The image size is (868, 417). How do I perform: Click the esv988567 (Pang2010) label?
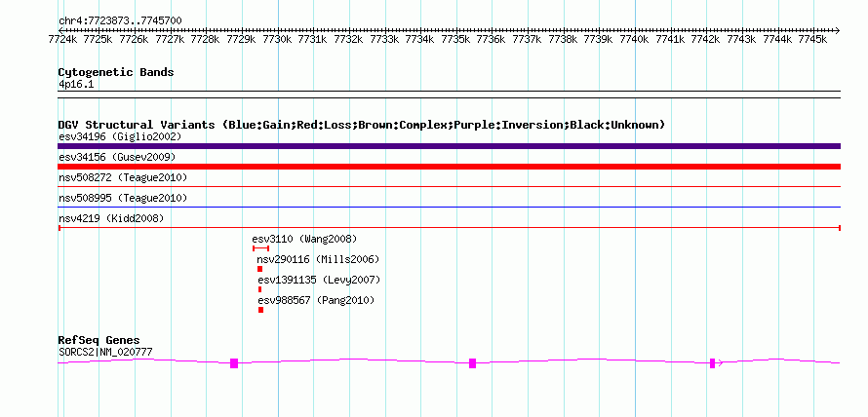tap(316, 300)
